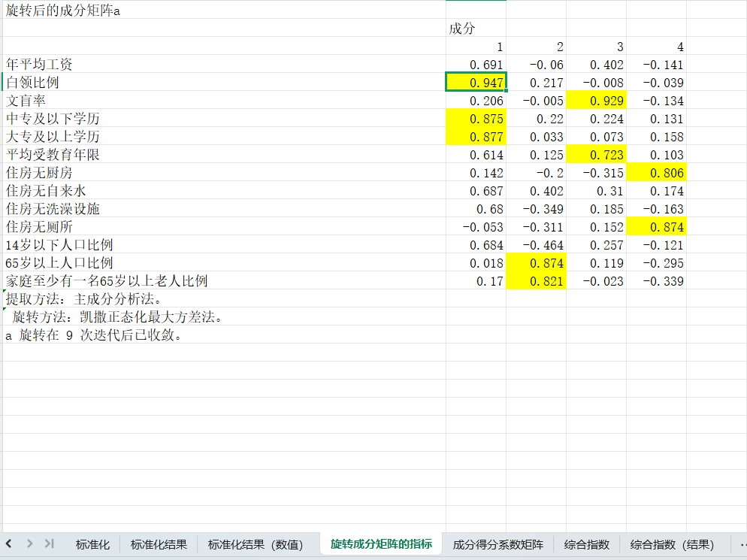Select component column header 4
Viewport: 747px width, 560px height.
(656, 47)
